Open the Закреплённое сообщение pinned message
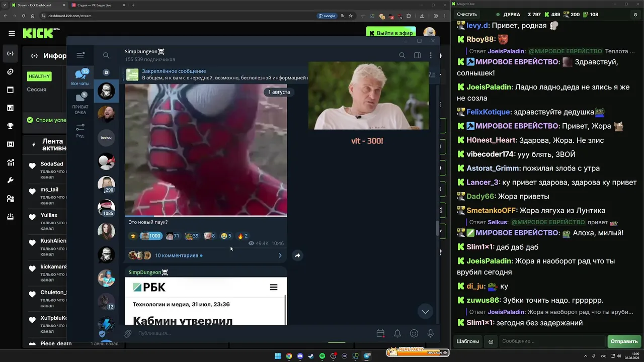This screenshot has width=644, height=362. 216,74
